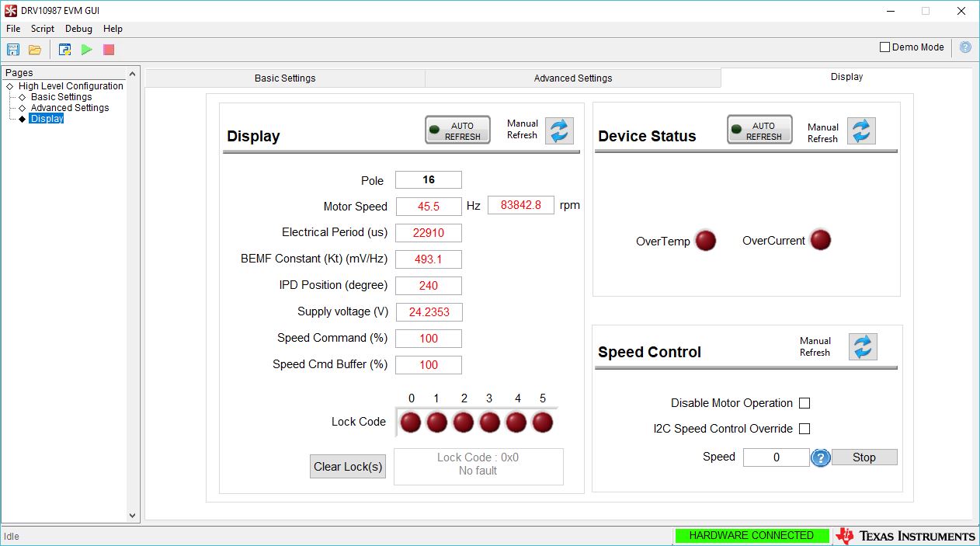Click Idle status bar text
Image resolution: width=980 pixels, height=546 pixels.
point(12,537)
